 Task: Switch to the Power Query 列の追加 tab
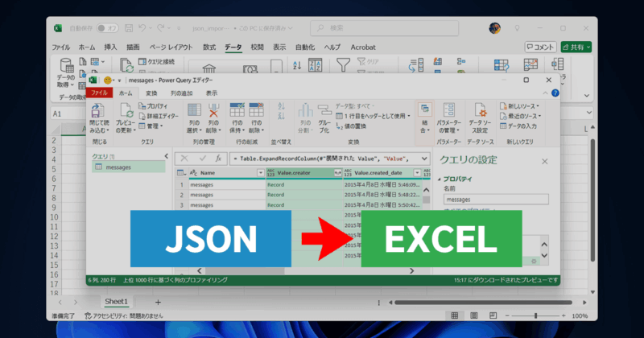(x=182, y=93)
